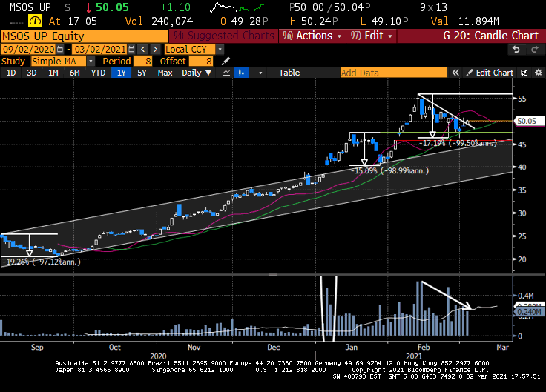Click the -15.09% (-98.99%ann.) annotation
The width and height of the screenshot is (546, 392).
tap(389, 170)
